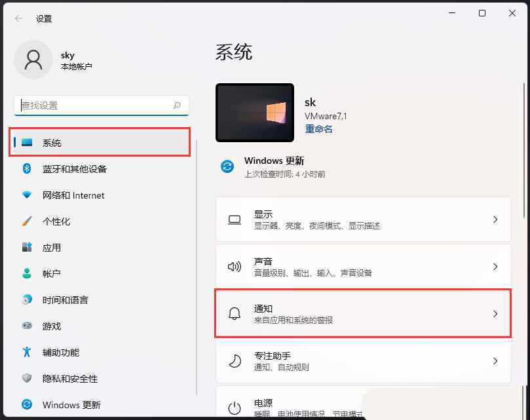Viewport: 530px width, 420px height.
Task: Click the network Wi-Fi icon
Action: tap(27, 195)
